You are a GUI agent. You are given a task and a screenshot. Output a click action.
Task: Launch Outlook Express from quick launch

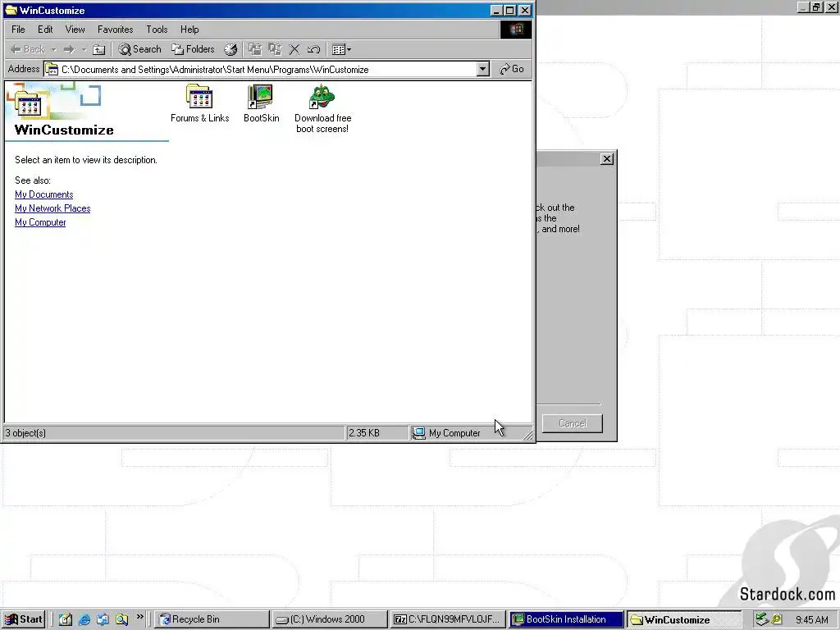point(103,619)
